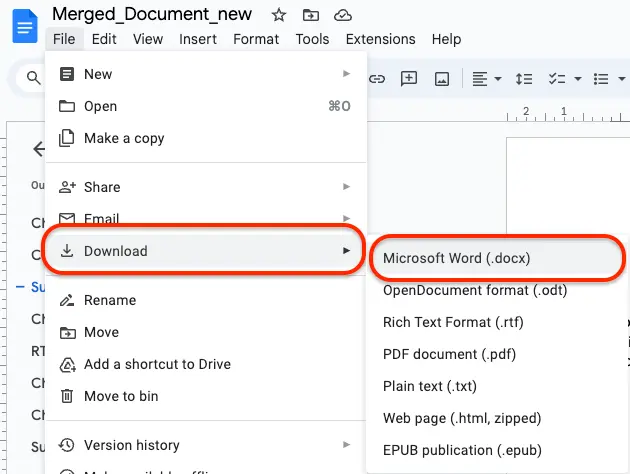
Task: Expand bulleted list dropdown arrow
Action: point(622,79)
